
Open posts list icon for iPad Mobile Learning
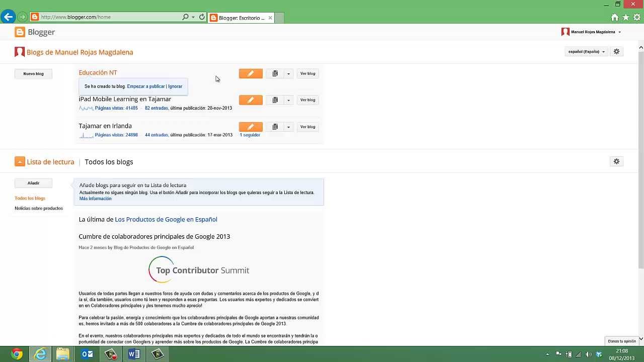pos(275,100)
